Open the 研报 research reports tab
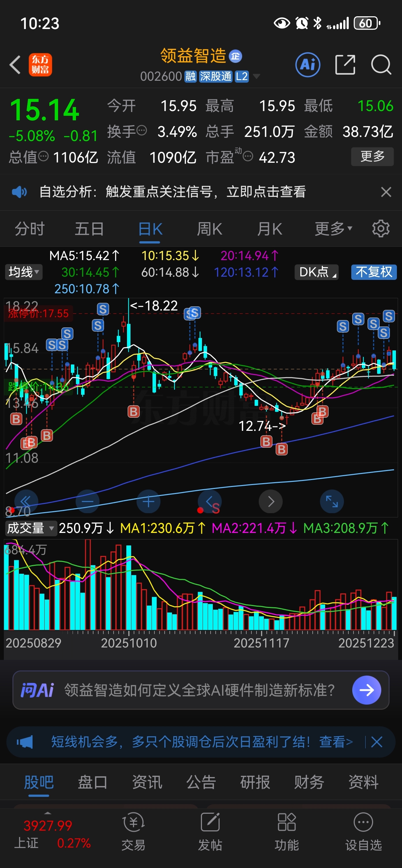402x868 pixels. click(x=255, y=782)
